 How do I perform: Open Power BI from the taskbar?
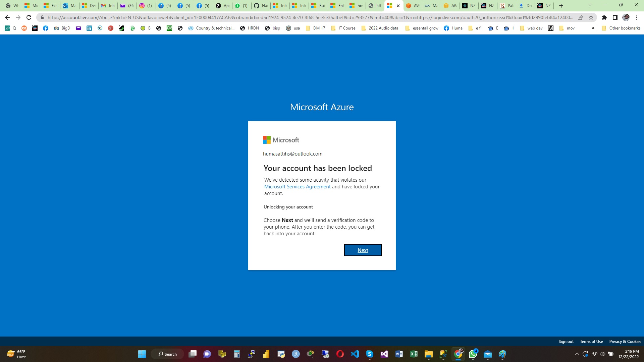[x=266, y=354]
